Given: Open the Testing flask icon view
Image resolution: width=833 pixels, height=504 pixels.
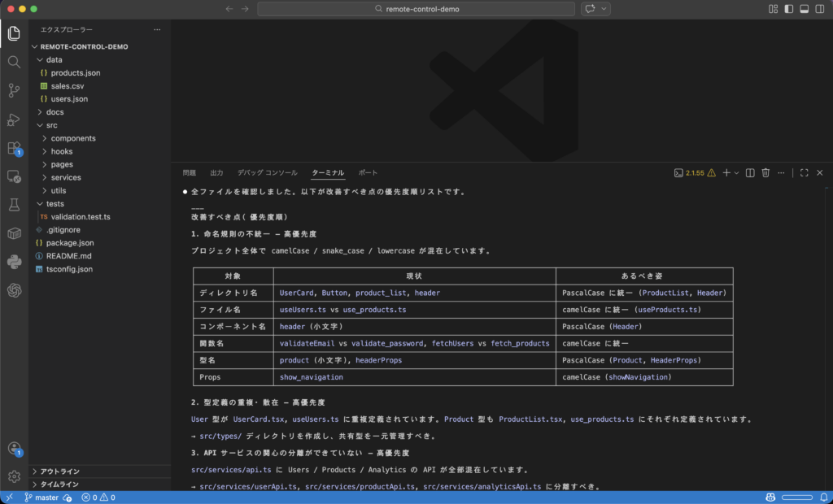Looking at the screenshot, I should point(14,205).
